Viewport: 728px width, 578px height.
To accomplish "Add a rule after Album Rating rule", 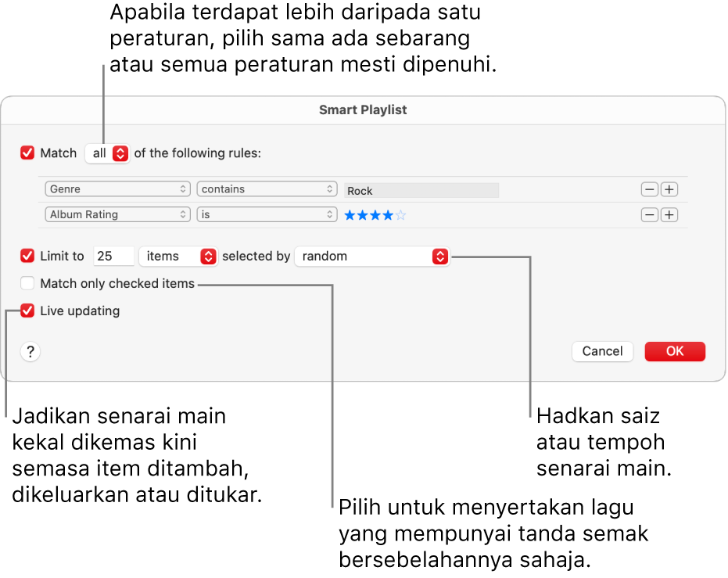I will tap(669, 215).
